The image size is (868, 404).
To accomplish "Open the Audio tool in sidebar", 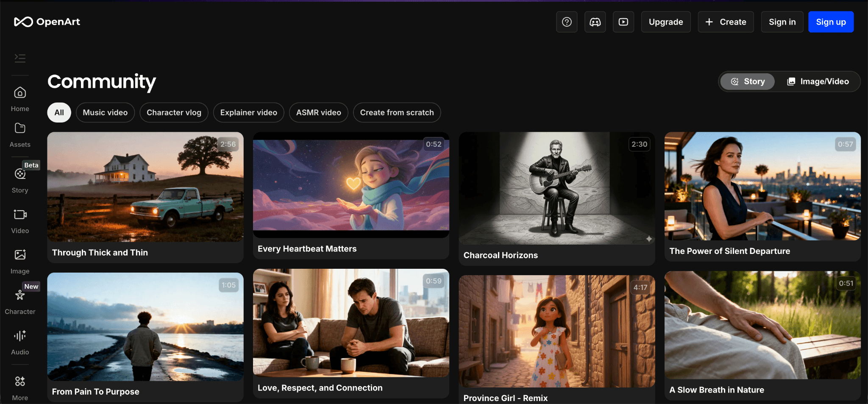I will 20,342.
